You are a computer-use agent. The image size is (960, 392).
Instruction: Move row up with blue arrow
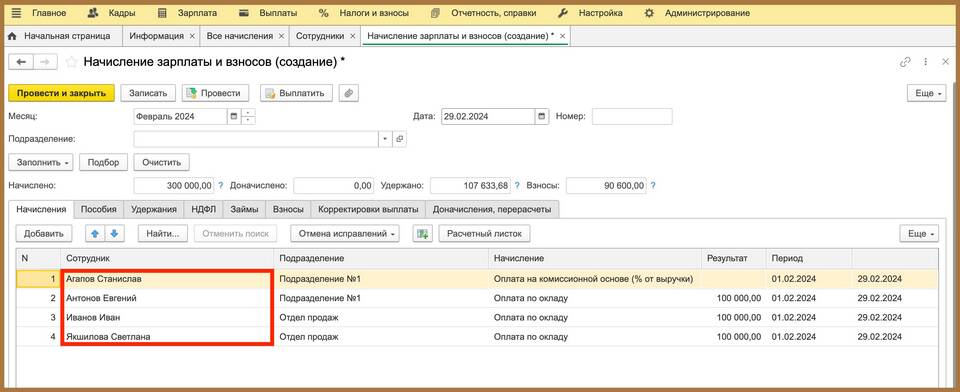pyautogui.click(x=95, y=233)
